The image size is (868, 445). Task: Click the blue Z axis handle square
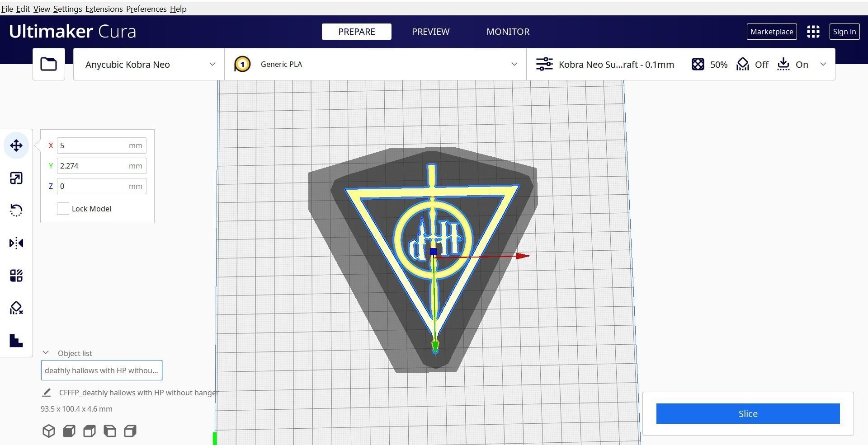click(434, 252)
